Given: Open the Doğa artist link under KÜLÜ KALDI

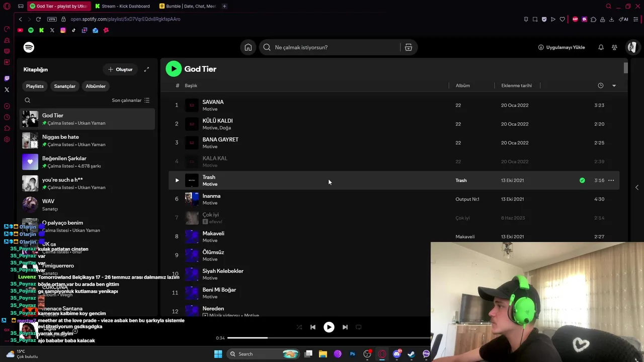Looking at the screenshot, I should (x=224, y=128).
